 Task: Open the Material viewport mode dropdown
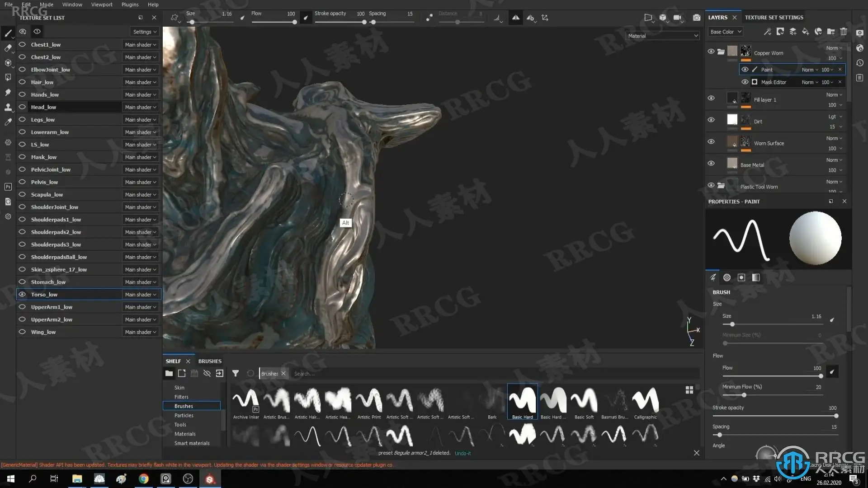[x=663, y=36]
